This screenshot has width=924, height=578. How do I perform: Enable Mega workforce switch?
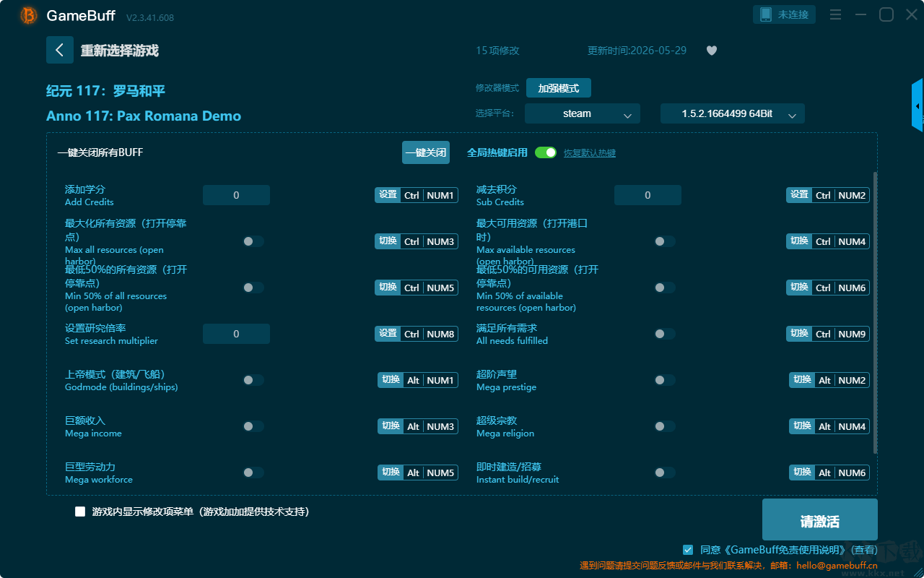pyautogui.click(x=253, y=473)
